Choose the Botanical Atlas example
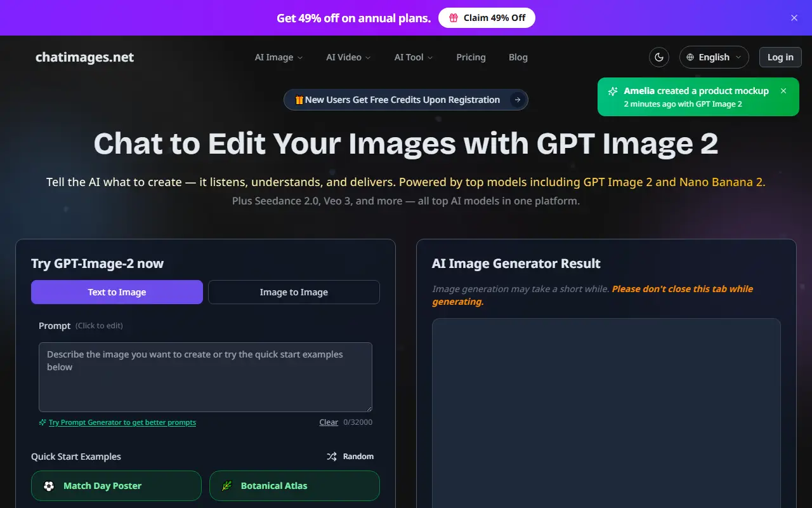The height and width of the screenshot is (508, 812). 294,486
